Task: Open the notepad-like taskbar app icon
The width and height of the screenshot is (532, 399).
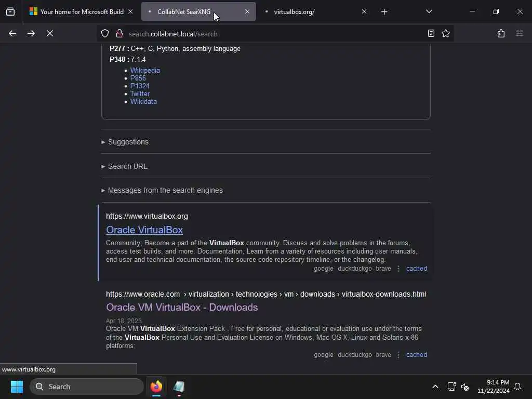Action: click(179, 387)
